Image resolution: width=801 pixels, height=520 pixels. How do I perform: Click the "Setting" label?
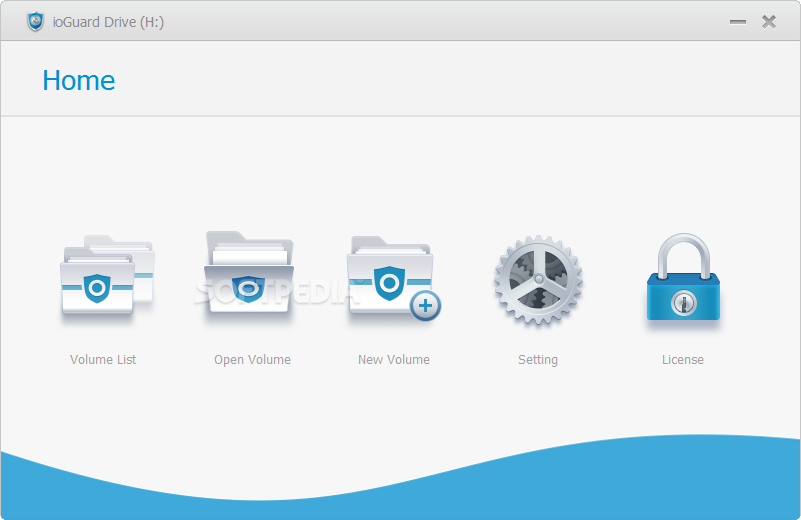(538, 360)
